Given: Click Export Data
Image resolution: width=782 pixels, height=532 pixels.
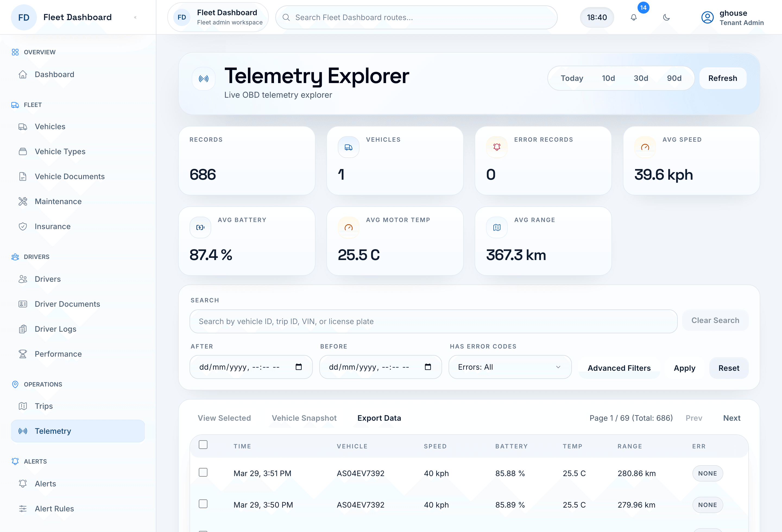Looking at the screenshot, I should pos(379,418).
